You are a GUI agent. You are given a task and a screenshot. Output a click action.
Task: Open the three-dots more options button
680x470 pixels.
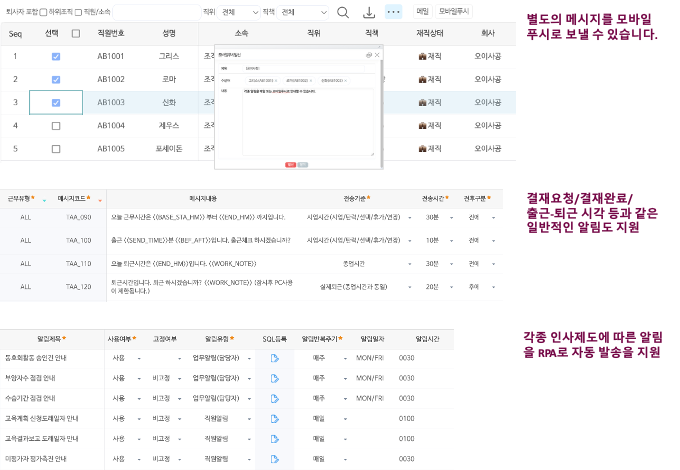[x=393, y=12]
